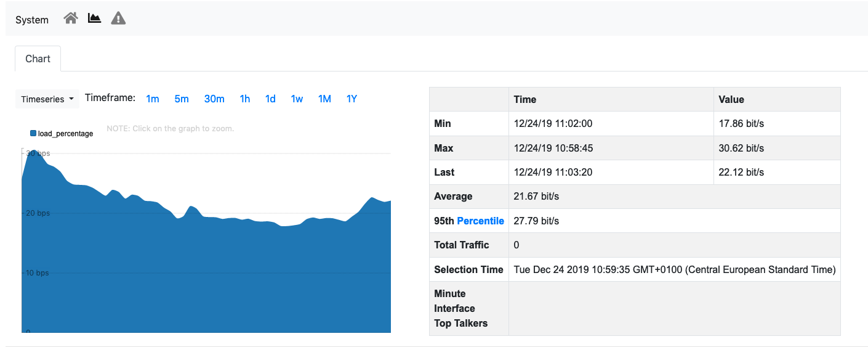Open the alerts warning triangle icon
The height and width of the screenshot is (347, 868).
pyautogui.click(x=118, y=18)
